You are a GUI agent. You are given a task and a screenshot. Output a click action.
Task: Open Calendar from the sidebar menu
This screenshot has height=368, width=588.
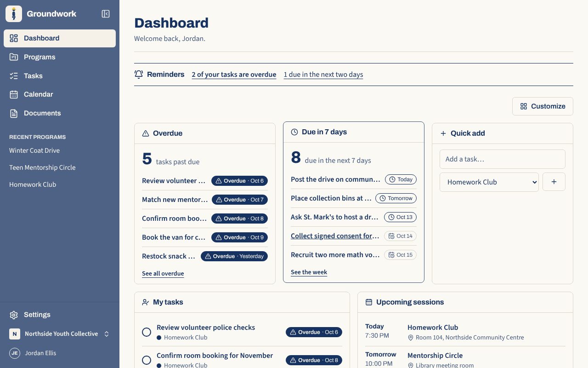60,94
